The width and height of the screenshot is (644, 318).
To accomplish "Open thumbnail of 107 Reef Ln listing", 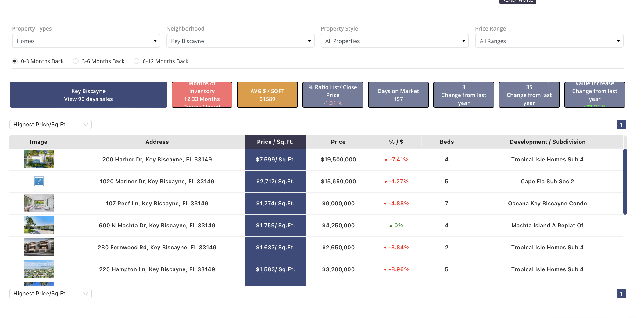I will (39, 203).
